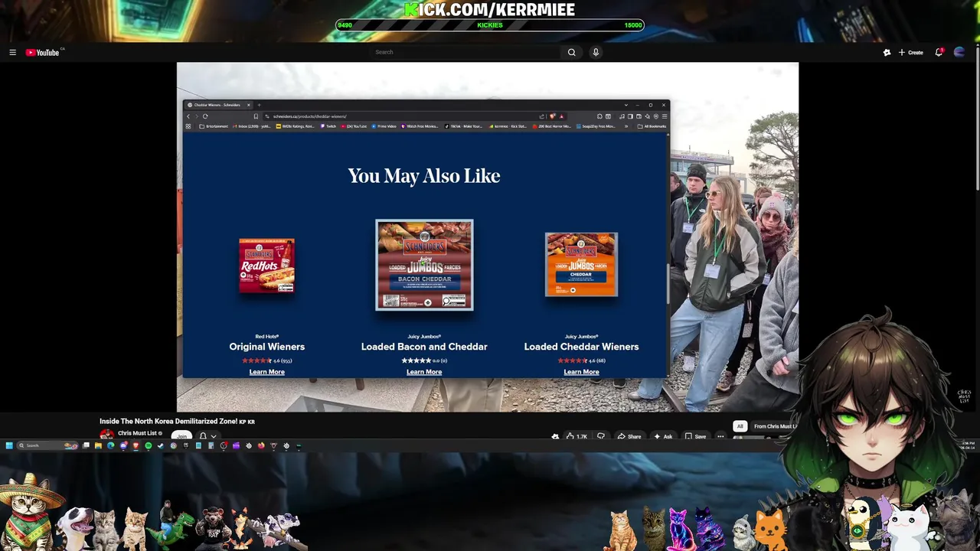
Task: Click the Windows taskbar Search box
Action: point(47,445)
